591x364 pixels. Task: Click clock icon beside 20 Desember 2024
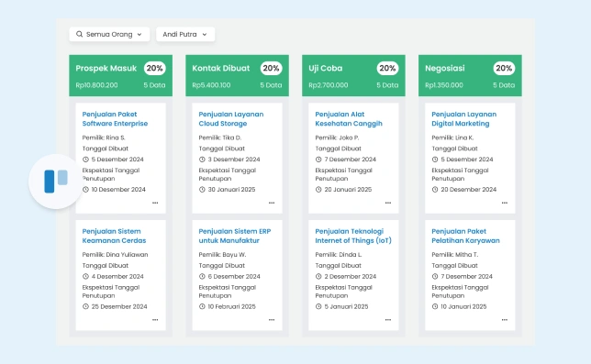pos(435,190)
